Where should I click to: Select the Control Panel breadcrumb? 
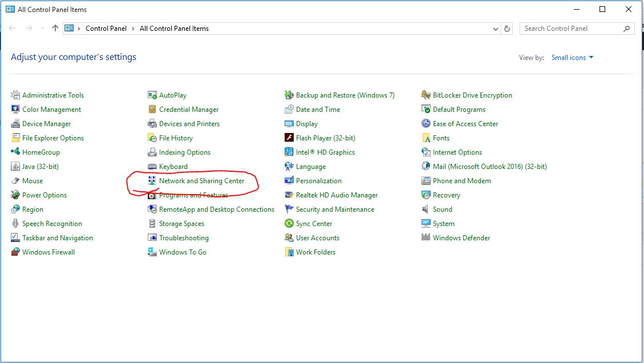(106, 29)
